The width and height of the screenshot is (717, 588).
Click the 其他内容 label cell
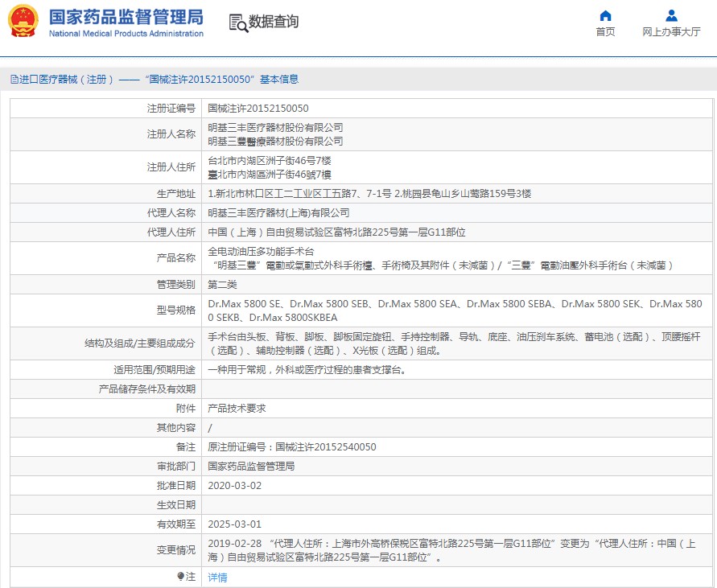pyautogui.click(x=105, y=428)
